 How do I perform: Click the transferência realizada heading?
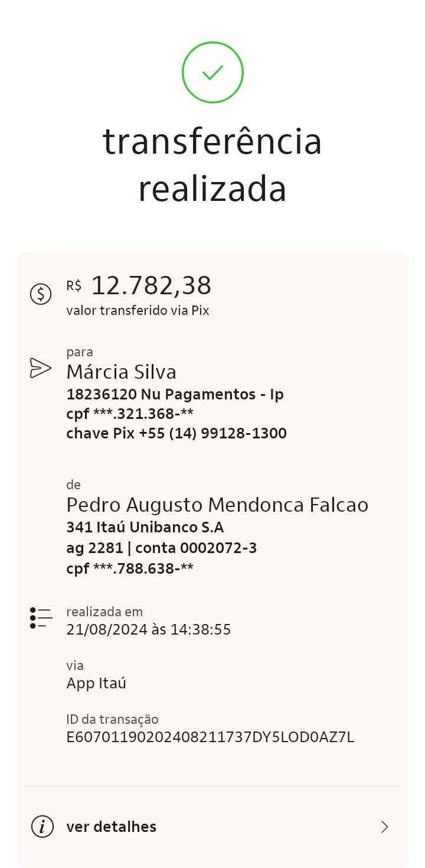212,165
